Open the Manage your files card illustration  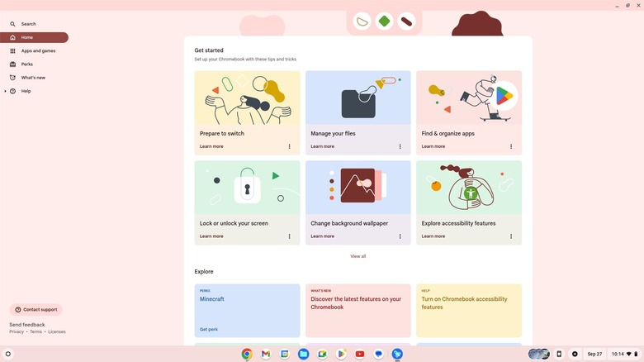[x=358, y=98]
